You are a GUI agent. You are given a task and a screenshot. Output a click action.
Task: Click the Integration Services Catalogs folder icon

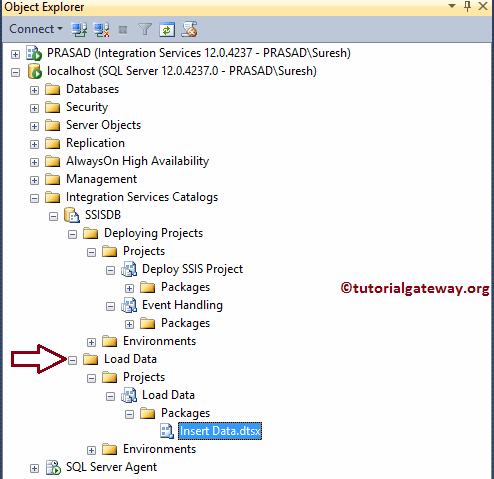tap(53, 197)
